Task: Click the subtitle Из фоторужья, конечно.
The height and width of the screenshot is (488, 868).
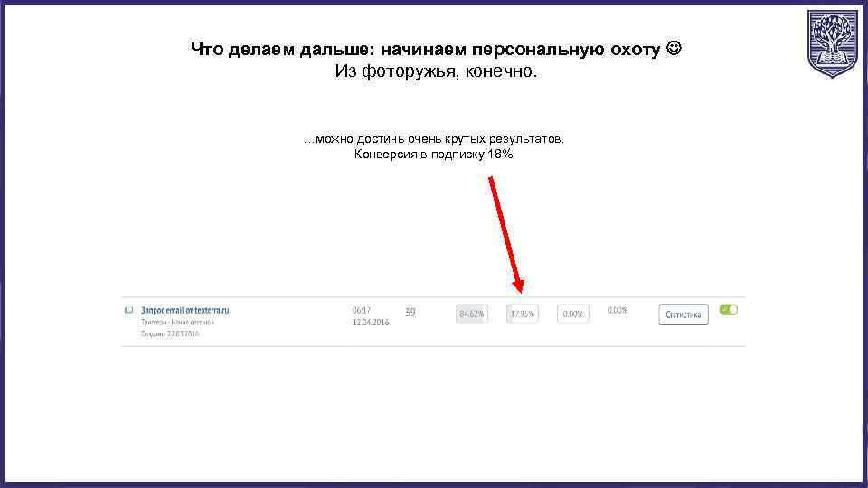Action: coord(436,71)
